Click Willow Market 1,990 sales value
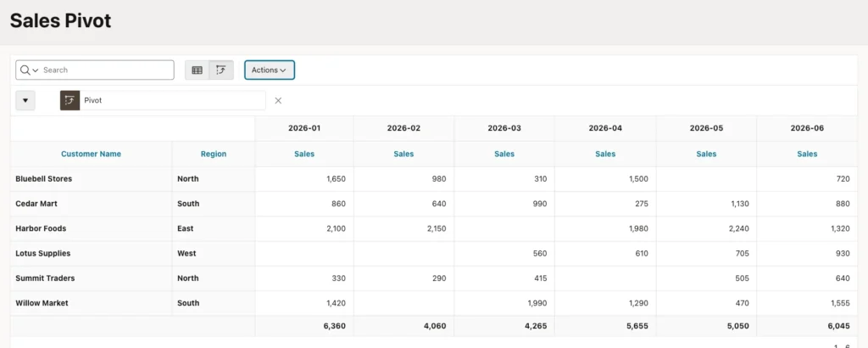The width and height of the screenshot is (868, 348). tap(537, 303)
